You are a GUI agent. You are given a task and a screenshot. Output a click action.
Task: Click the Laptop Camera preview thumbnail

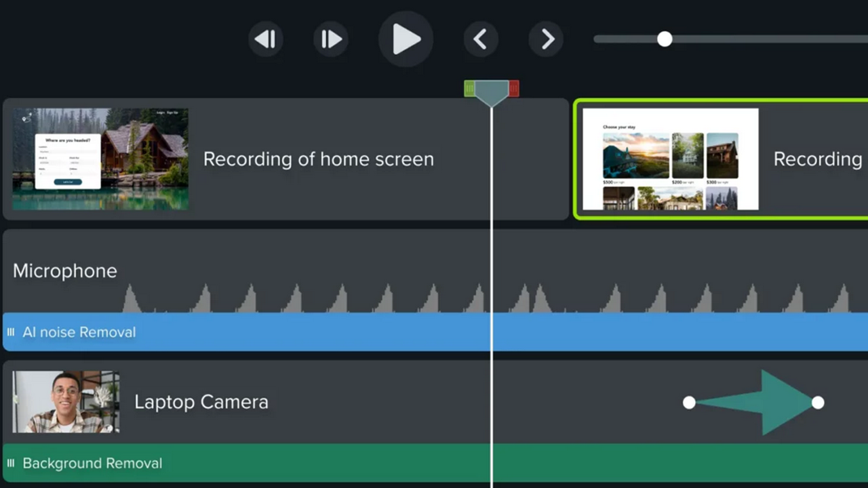66,401
